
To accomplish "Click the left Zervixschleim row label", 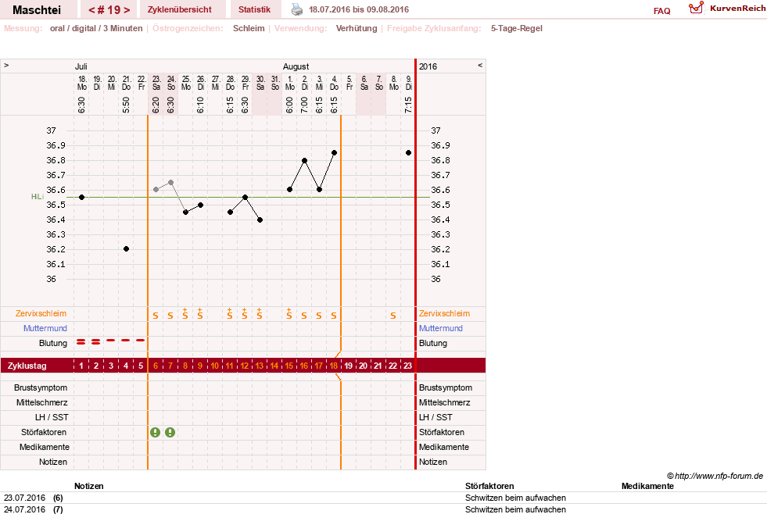I will (x=41, y=313).
